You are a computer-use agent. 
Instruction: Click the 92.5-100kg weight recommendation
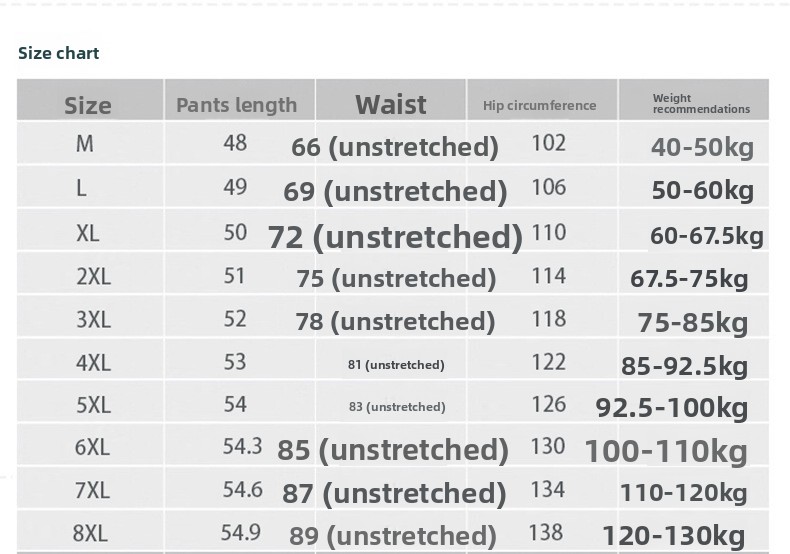pos(672,407)
